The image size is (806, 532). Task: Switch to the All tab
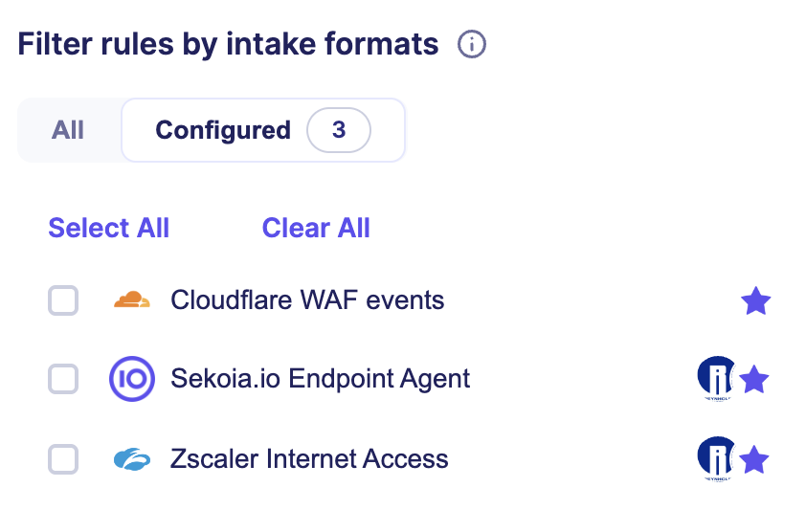tap(68, 130)
